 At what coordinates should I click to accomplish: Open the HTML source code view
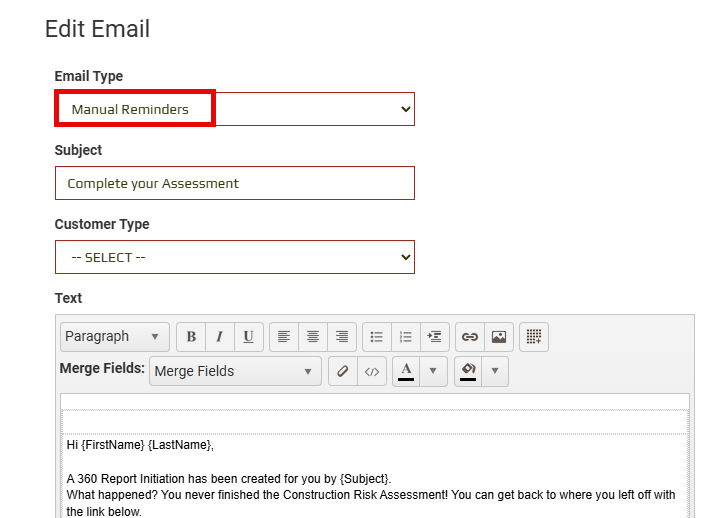tap(372, 371)
